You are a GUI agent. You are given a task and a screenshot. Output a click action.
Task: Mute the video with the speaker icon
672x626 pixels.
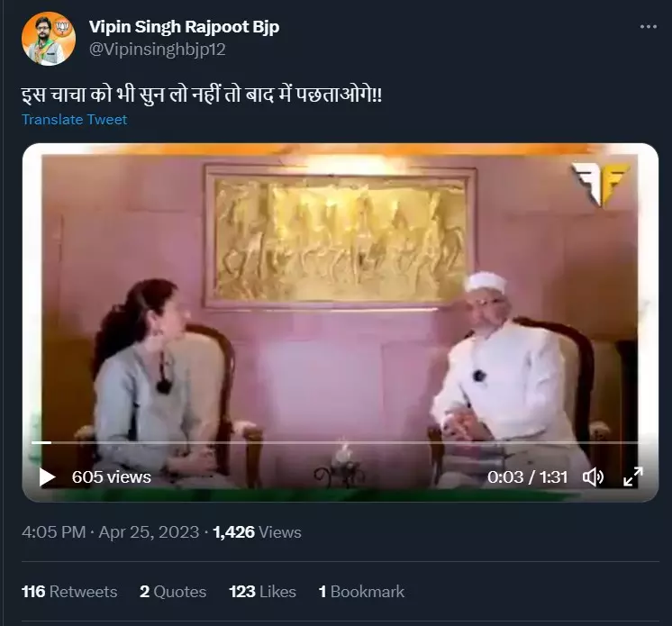point(593,476)
